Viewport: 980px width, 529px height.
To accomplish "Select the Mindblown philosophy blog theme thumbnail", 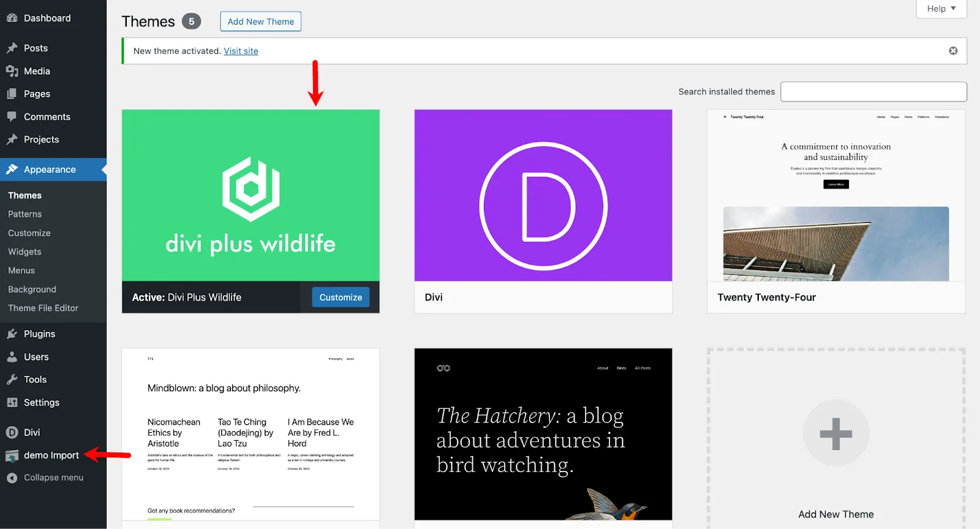I will point(251,435).
